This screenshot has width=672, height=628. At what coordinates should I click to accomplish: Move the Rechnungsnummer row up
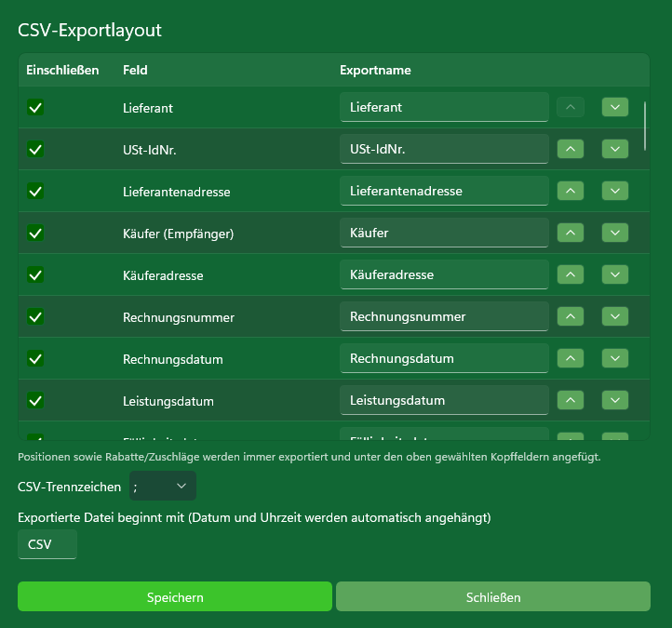(x=571, y=316)
